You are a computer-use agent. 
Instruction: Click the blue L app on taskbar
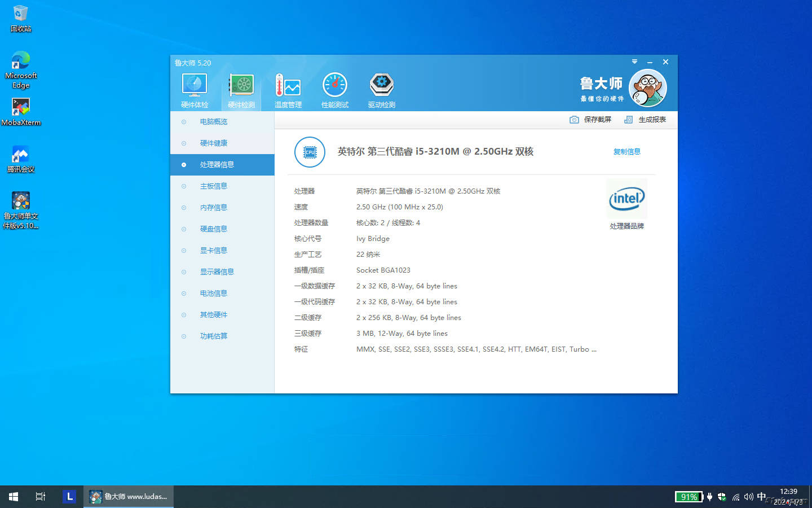tap(69, 497)
